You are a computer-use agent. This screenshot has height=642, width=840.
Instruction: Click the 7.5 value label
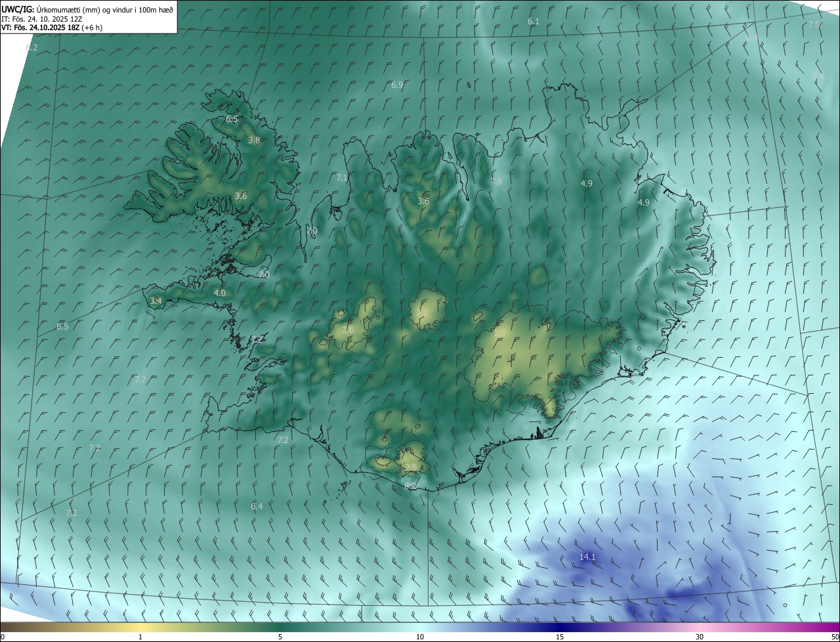(x=814, y=25)
